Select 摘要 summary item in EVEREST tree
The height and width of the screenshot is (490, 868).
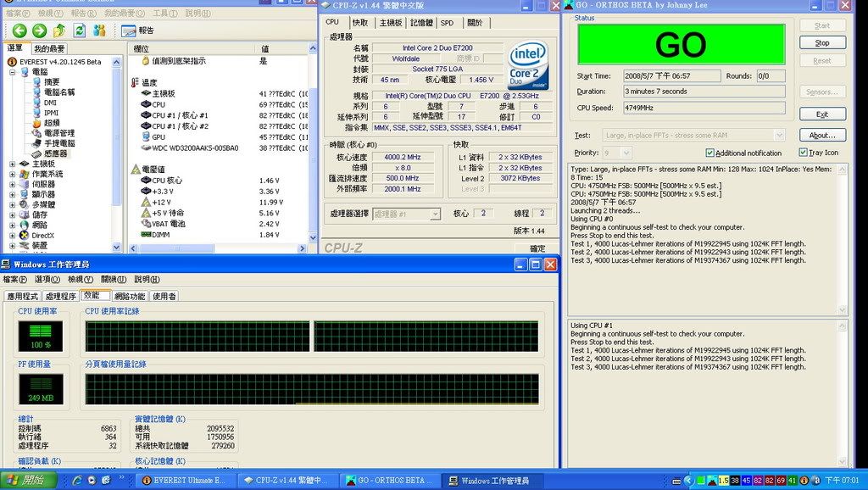(46, 82)
